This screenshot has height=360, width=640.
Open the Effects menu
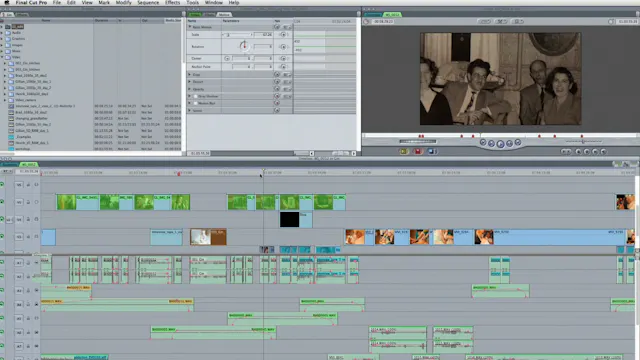172,2
